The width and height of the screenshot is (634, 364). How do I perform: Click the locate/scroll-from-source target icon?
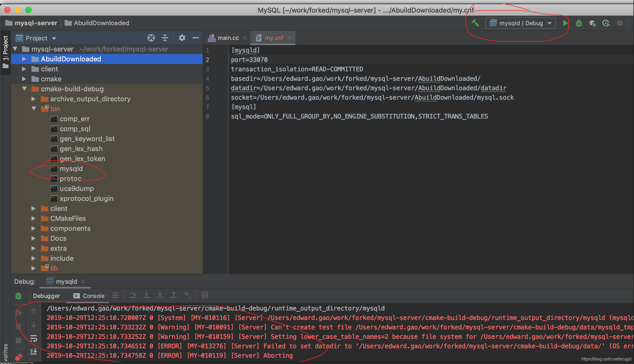151,38
